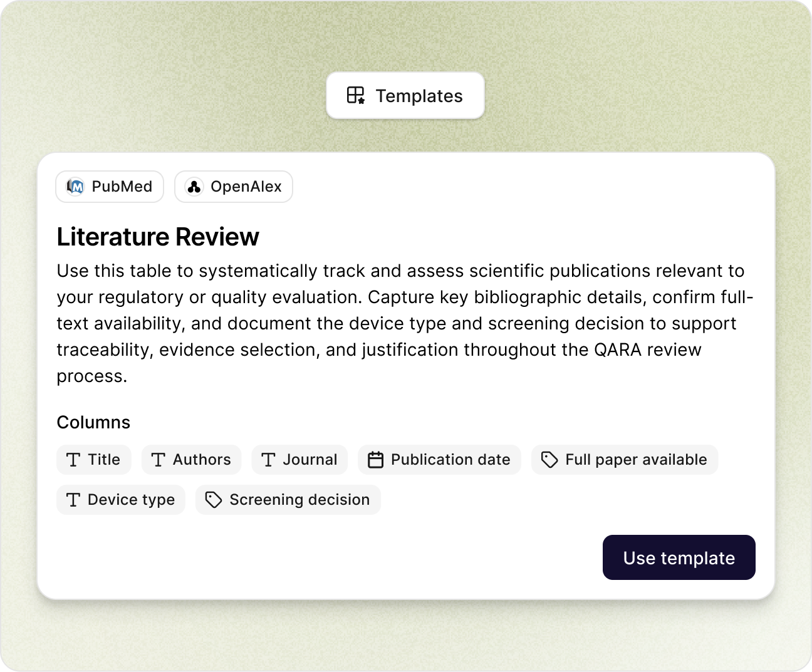812x672 pixels.
Task: Choose the Device type column chip
Action: [x=121, y=500]
